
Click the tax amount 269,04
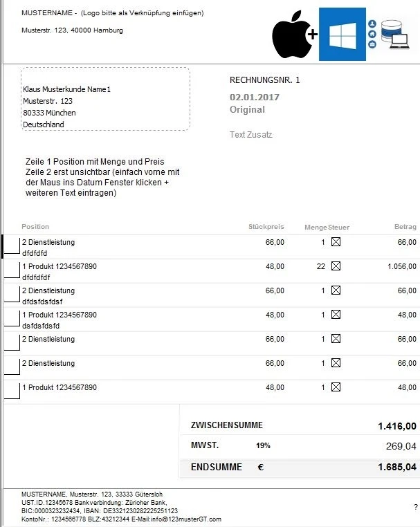[x=401, y=446]
